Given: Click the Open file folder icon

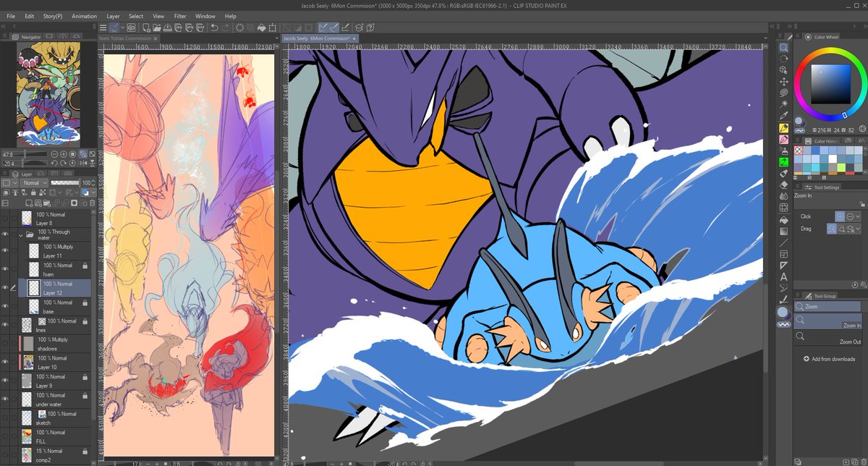Looking at the screenshot, I should (156, 27).
